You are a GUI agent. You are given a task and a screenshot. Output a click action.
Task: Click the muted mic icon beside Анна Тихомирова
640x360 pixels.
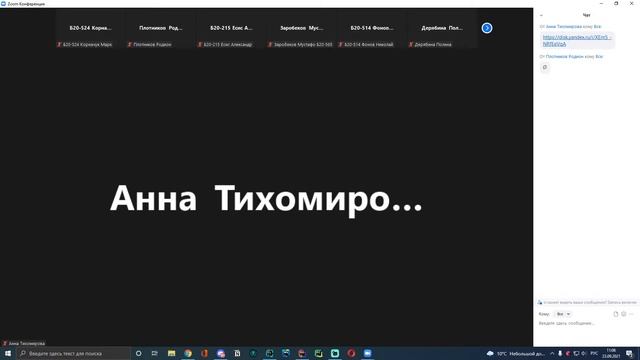(5, 344)
